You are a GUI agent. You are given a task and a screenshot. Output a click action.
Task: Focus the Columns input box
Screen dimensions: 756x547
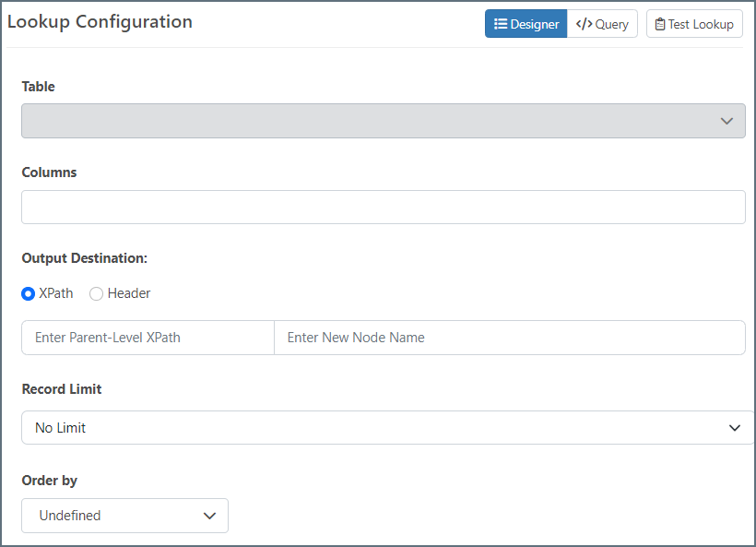coord(383,207)
